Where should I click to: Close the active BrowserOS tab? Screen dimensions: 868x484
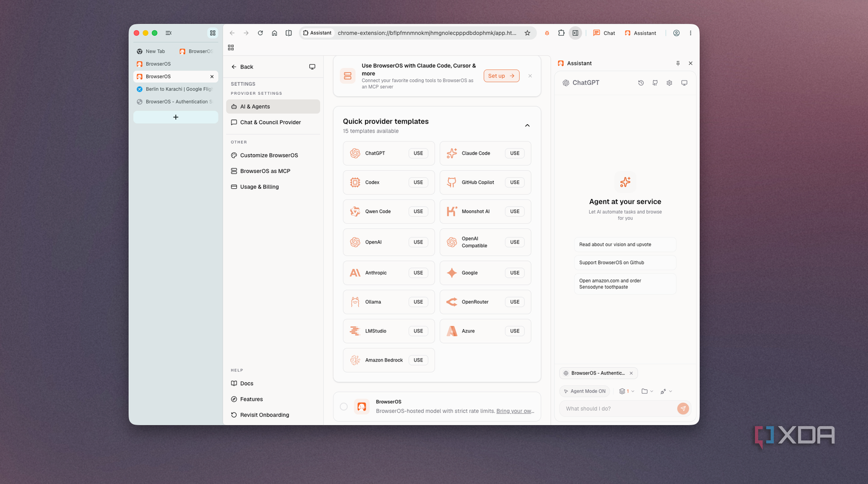tap(212, 77)
